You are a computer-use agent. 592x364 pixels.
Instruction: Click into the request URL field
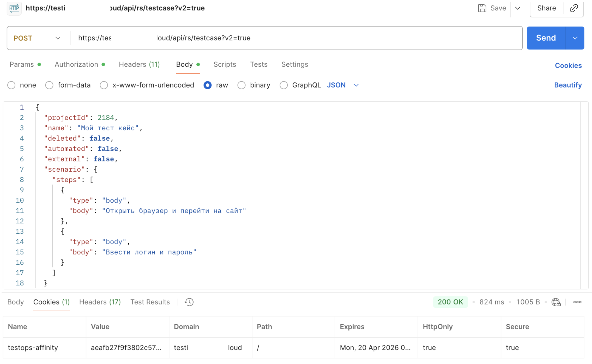click(x=297, y=38)
